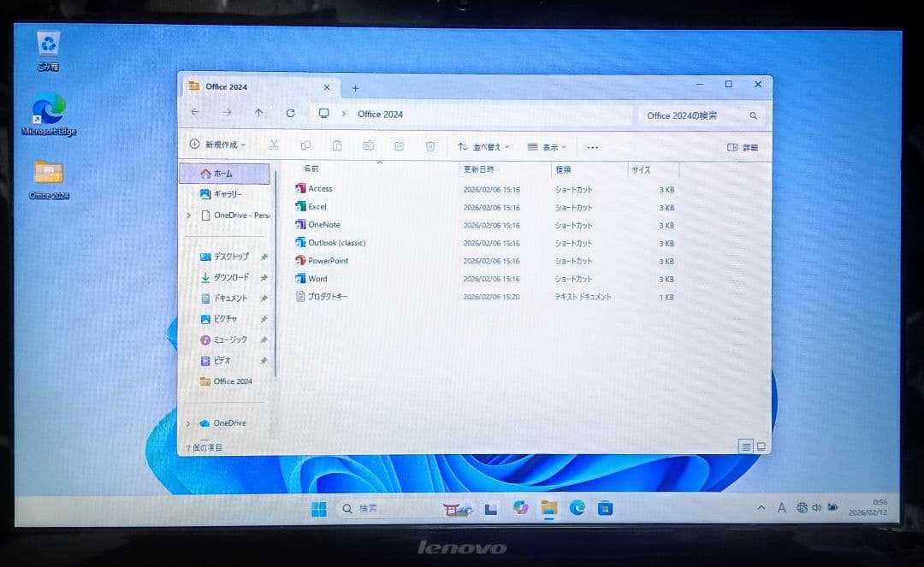The height and width of the screenshot is (567, 924).
Task: Switch to thumbnail view at bottom right
Action: tap(760, 446)
